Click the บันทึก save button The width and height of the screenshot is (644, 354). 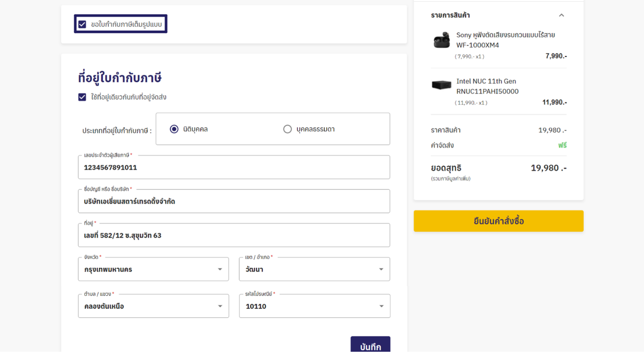tap(370, 345)
